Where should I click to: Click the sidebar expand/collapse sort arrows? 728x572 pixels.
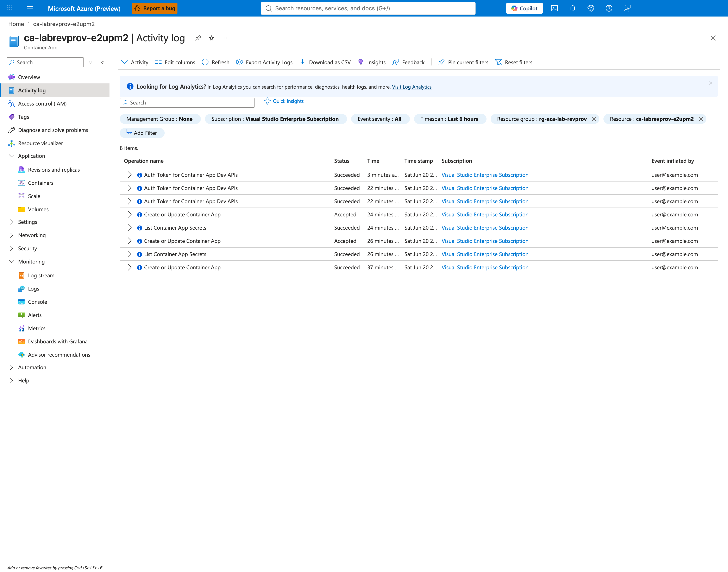pyautogui.click(x=90, y=62)
